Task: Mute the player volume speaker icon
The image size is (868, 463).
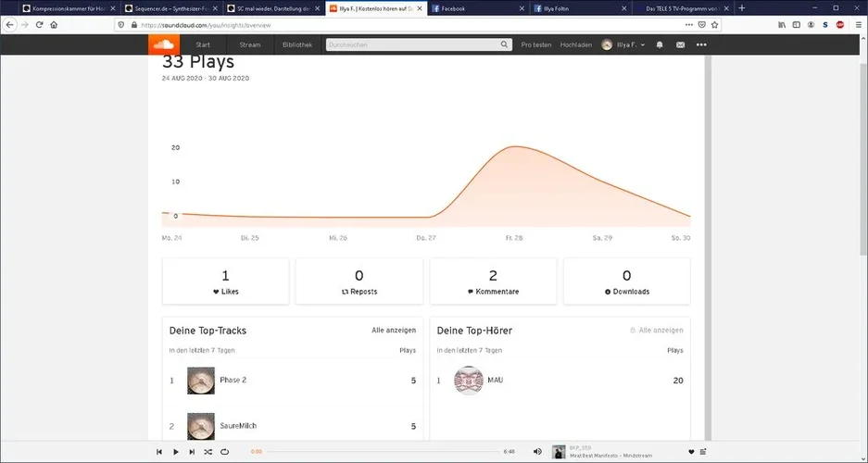Action: 537,451
